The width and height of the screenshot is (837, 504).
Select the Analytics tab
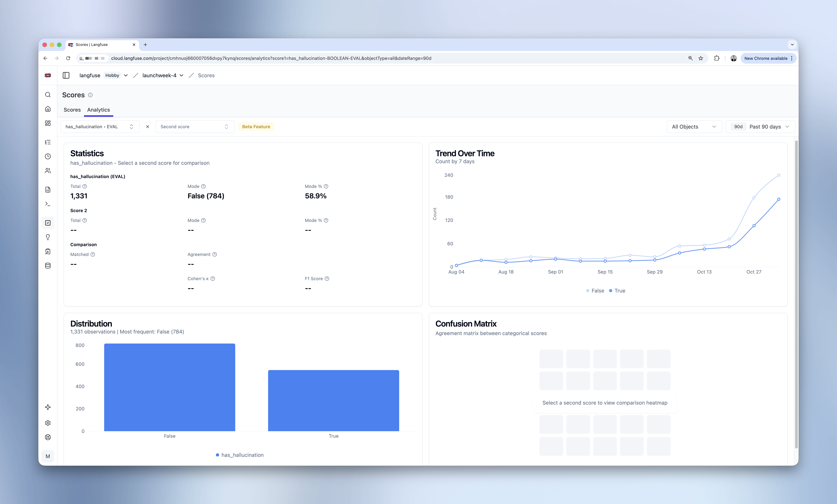[x=99, y=110]
